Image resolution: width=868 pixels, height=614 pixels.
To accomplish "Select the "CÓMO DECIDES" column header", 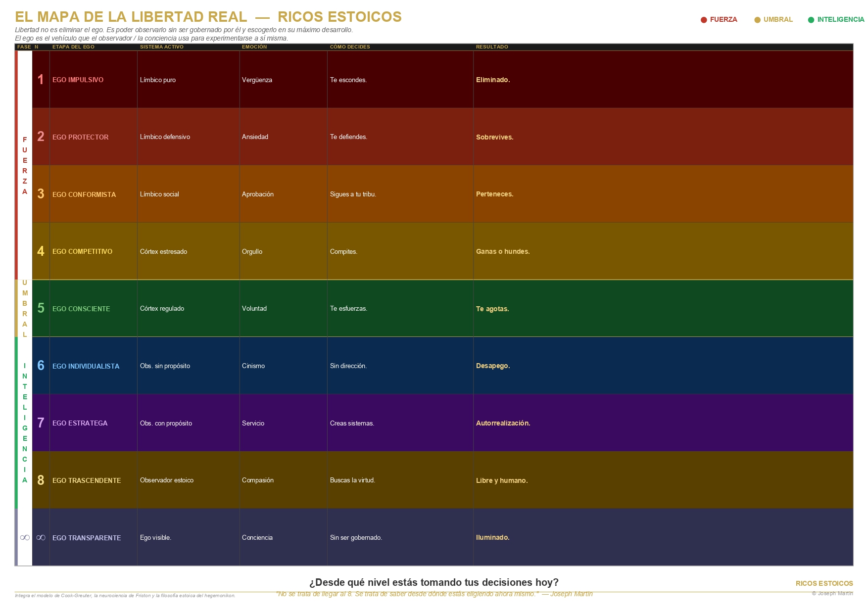I will point(350,47).
